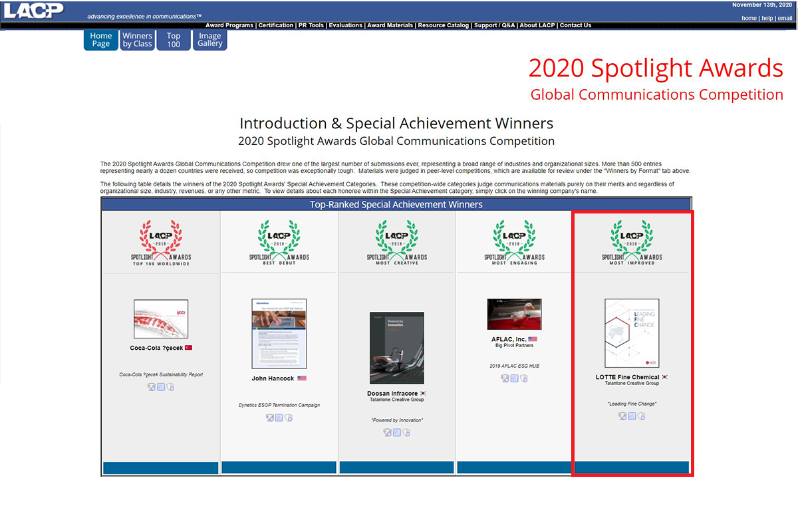
Task: Click the home link in top-right header
Action: 749,18
